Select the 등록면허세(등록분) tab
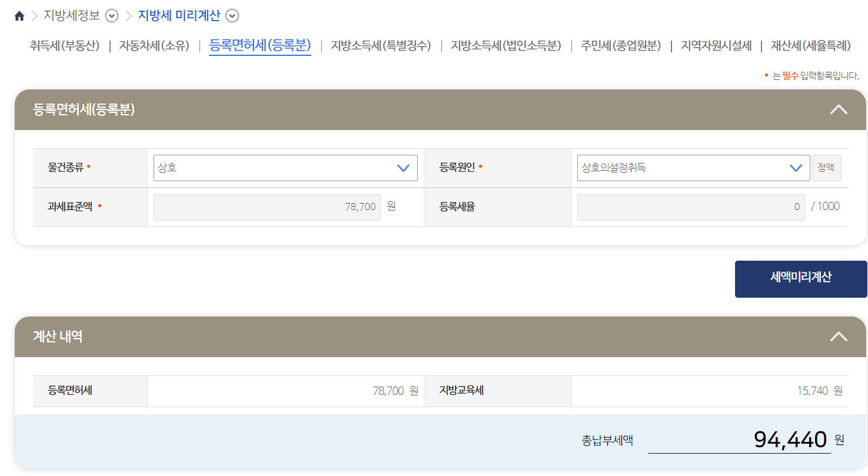This screenshot has height=476, width=868. [x=260, y=45]
